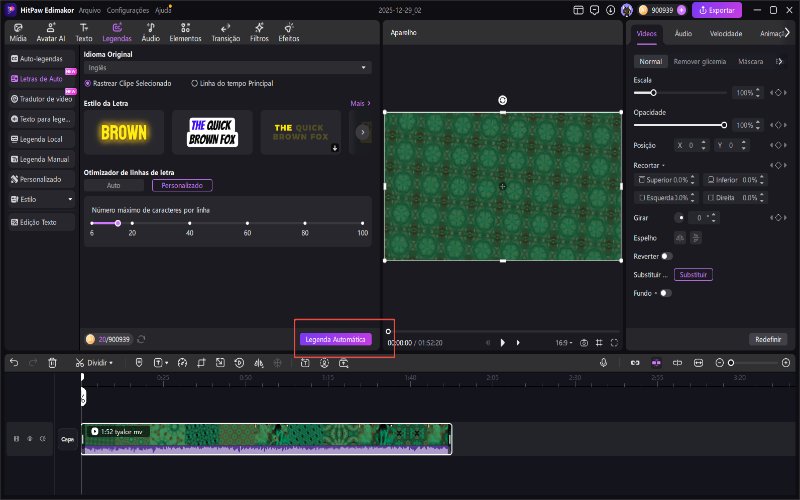The height and width of the screenshot is (500, 800).
Task: Click the Legenda Automática button
Action: pyautogui.click(x=335, y=339)
